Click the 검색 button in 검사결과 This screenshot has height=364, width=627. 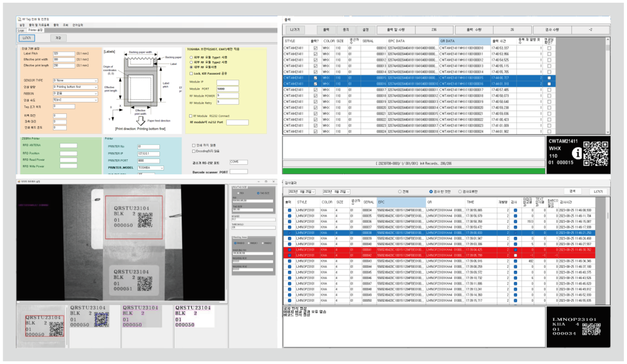click(572, 191)
